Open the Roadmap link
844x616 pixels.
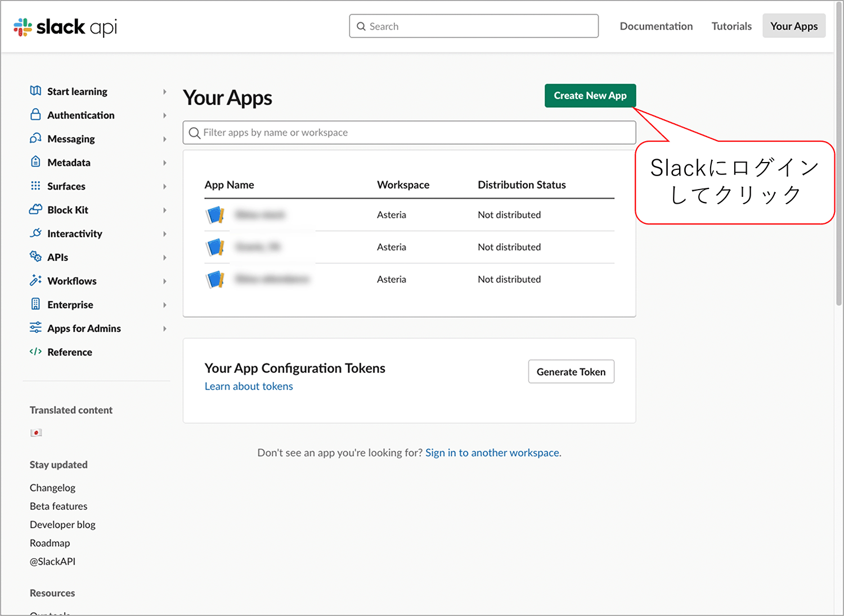(x=50, y=543)
